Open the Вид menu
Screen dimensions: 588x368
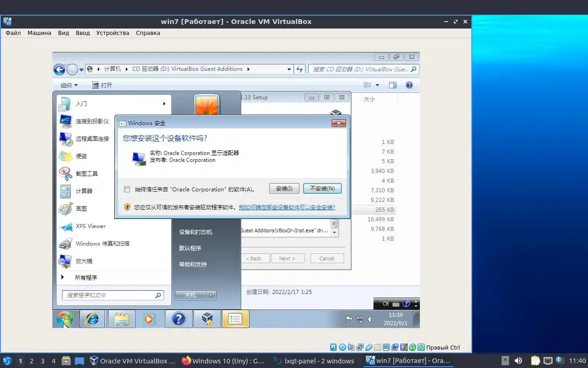(63, 33)
